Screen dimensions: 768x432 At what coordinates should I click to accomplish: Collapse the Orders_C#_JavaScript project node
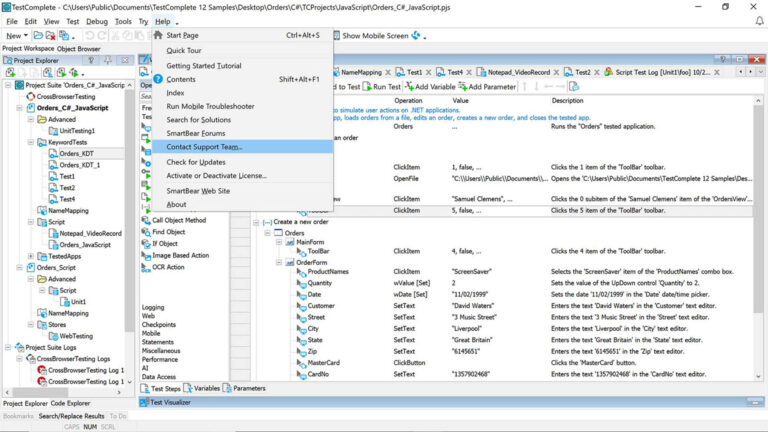click(x=20, y=108)
